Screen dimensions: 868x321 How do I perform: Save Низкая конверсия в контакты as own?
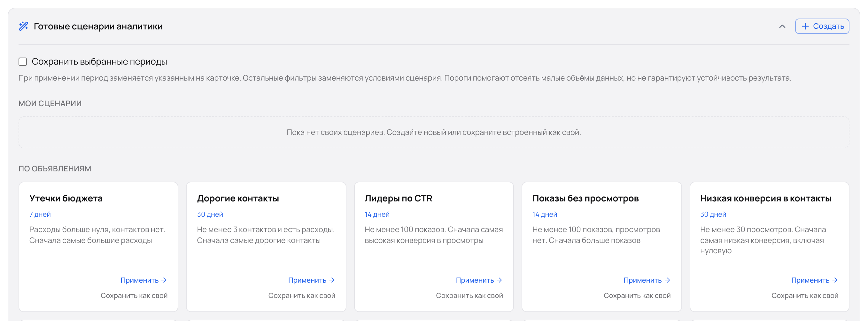click(805, 296)
